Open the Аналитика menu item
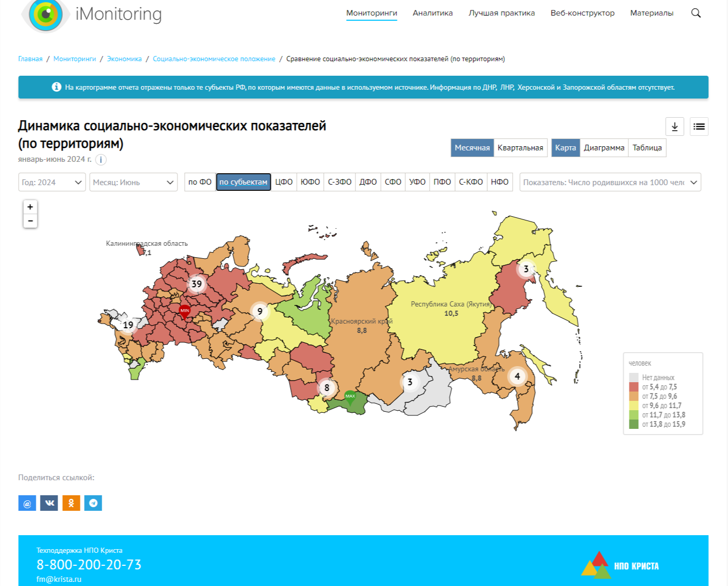 tap(432, 13)
